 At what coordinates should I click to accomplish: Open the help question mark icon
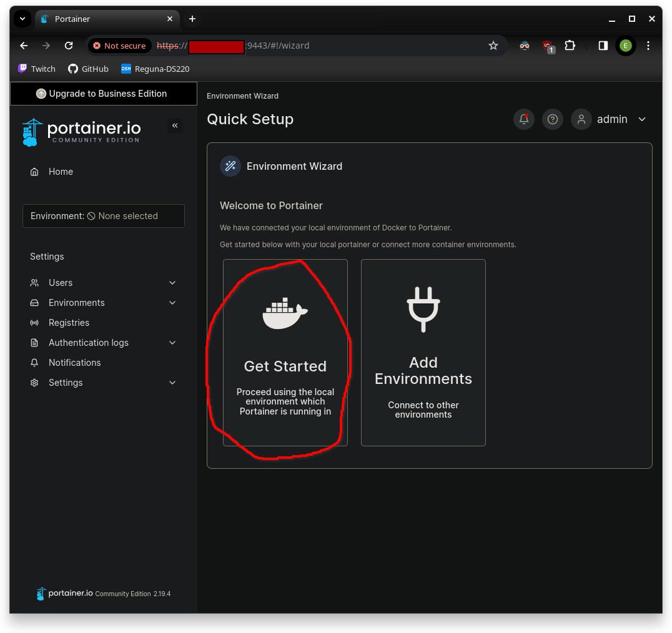552,119
